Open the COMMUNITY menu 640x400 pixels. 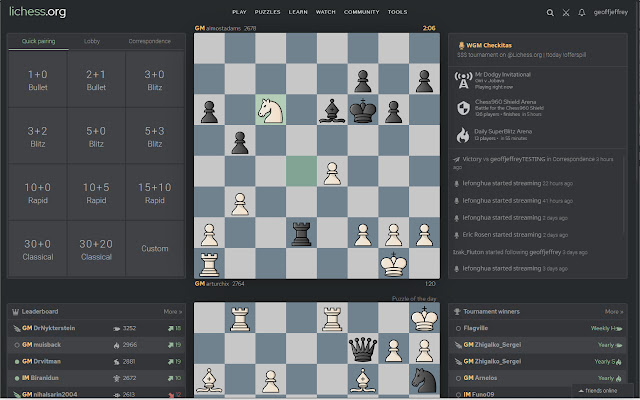point(362,12)
